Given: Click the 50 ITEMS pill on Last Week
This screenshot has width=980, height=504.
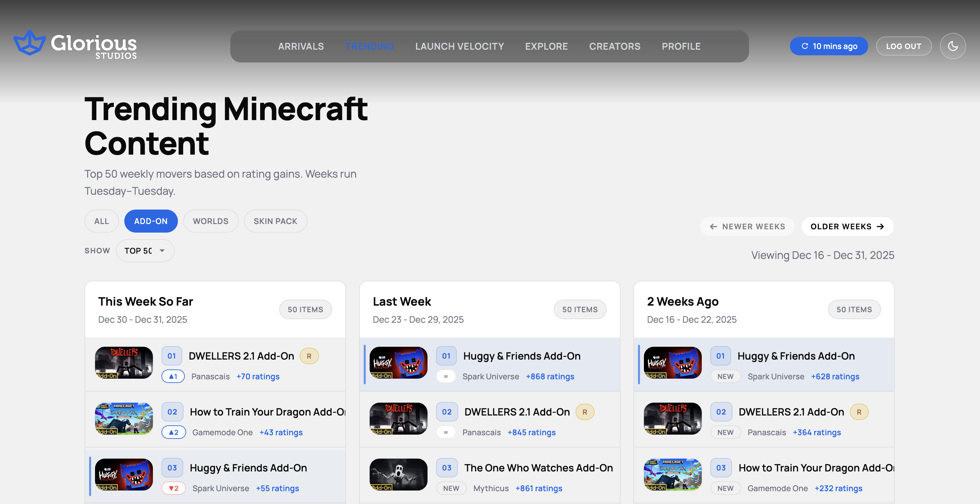Looking at the screenshot, I should 580,309.
